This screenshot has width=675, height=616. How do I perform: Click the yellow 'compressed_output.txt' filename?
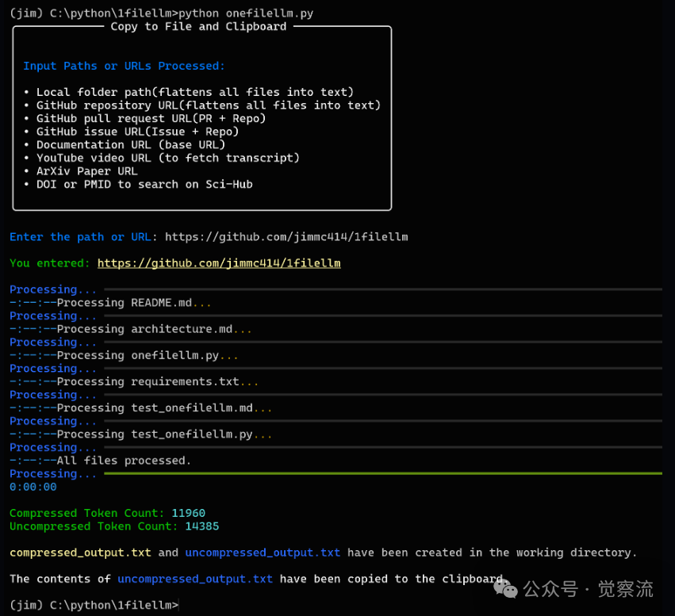point(80,553)
